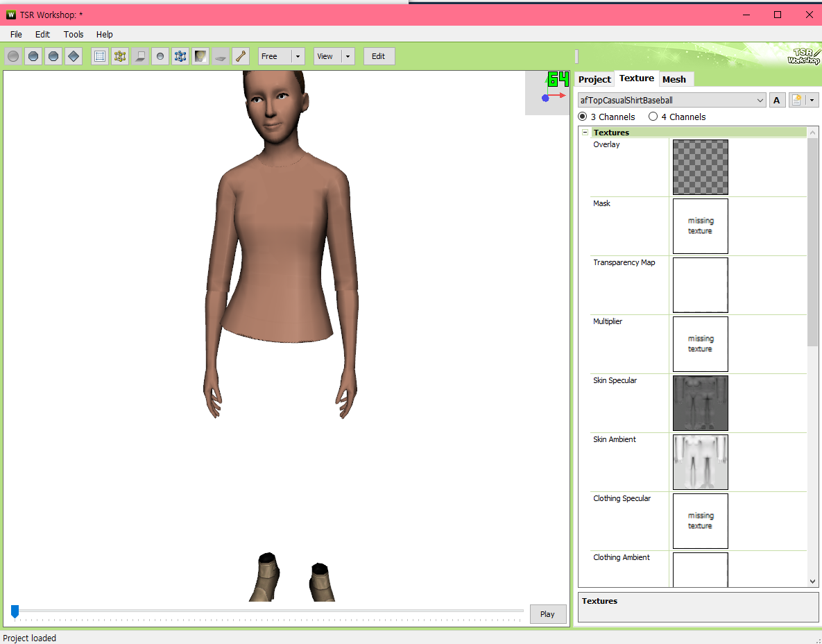The width and height of the screenshot is (822, 644).
Task: Click the shadow display icon
Action: [221, 56]
